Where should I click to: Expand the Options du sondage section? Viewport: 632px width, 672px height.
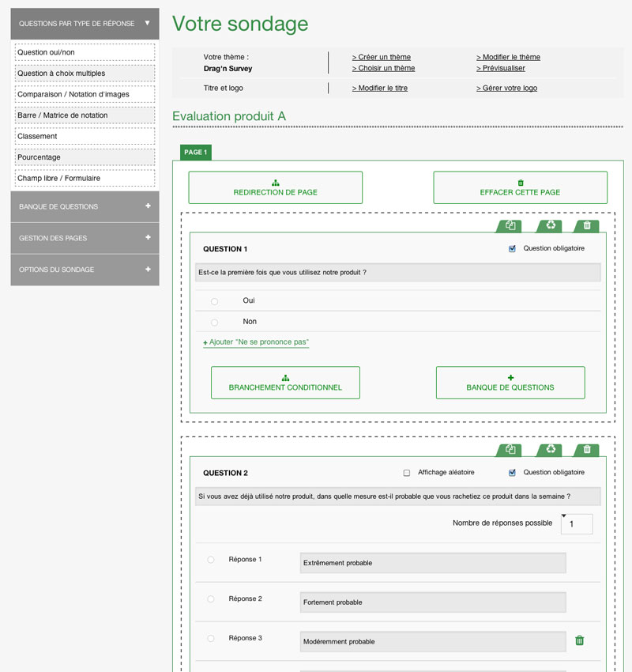(x=147, y=270)
